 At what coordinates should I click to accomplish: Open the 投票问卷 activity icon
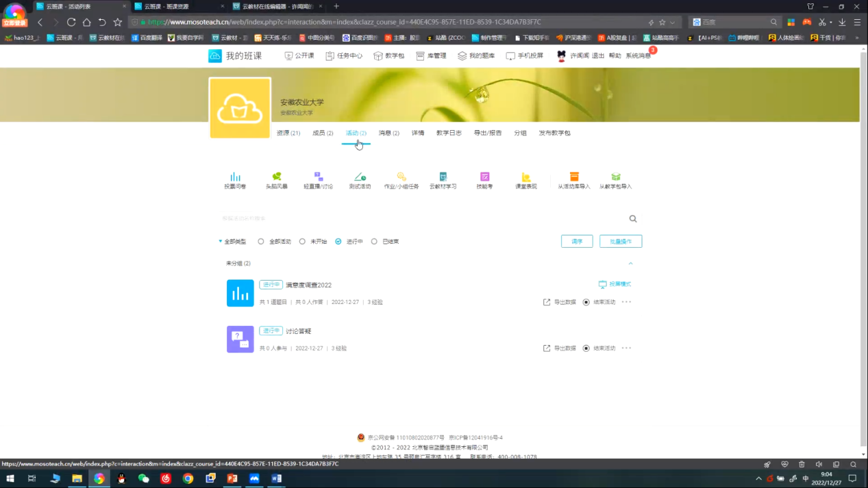coord(235,180)
